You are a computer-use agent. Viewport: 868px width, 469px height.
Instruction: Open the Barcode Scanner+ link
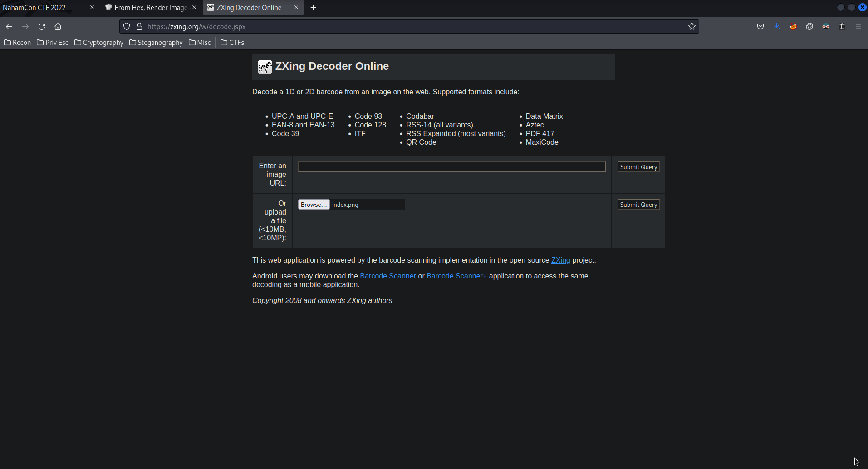456,276
